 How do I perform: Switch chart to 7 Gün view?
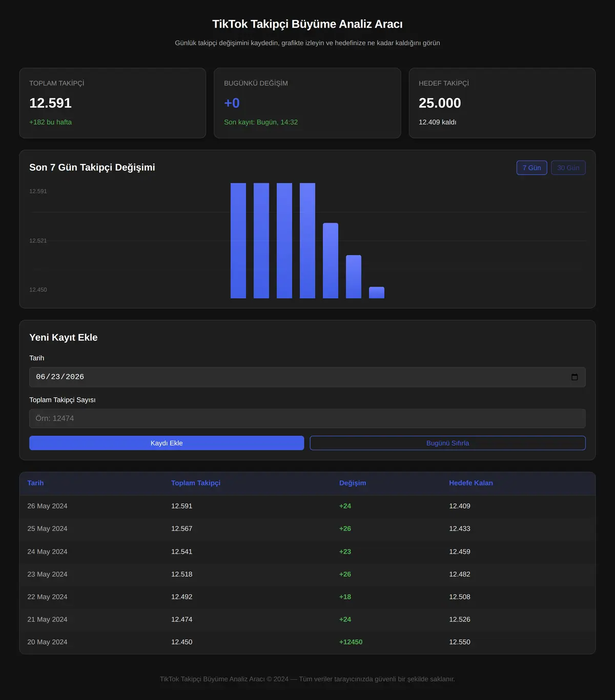tap(532, 168)
